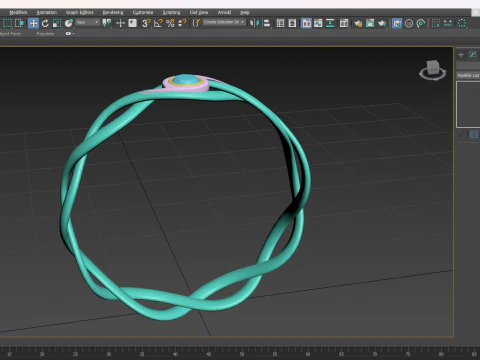
Task: Switch to the Object Paint ribbon tab
Action: click(x=10, y=34)
